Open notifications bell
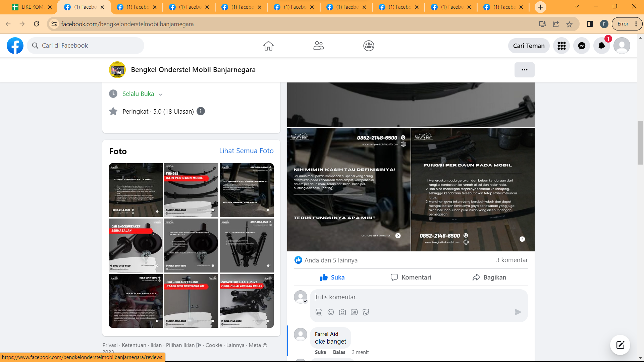Viewport: 644px width, 362px height. coord(601,46)
